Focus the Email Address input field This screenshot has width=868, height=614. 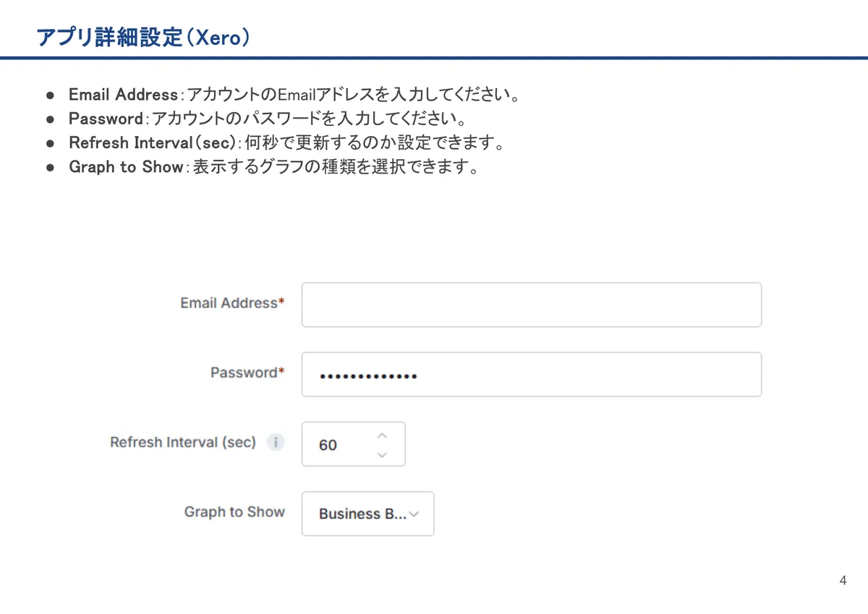(532, 304)
